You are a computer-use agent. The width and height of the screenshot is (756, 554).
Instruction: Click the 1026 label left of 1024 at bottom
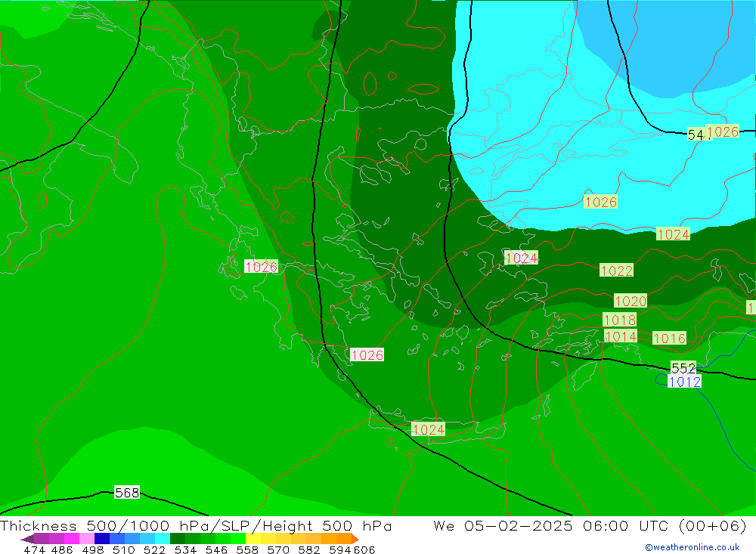[367, 355]
